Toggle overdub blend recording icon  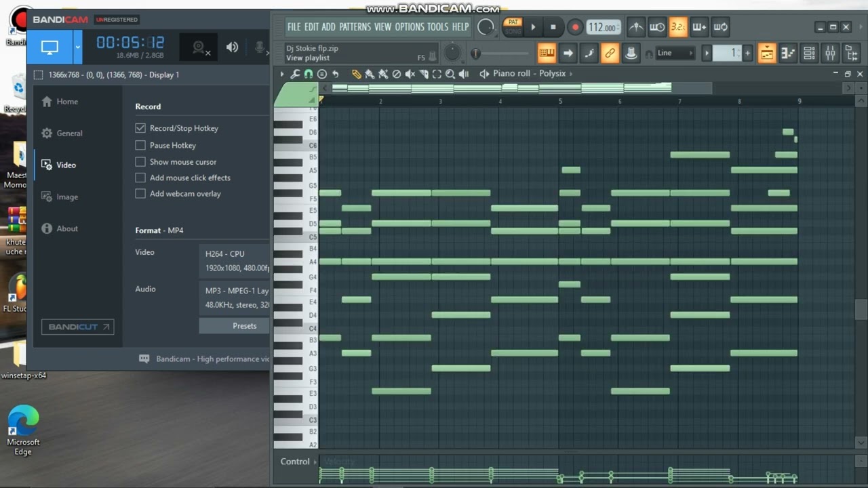pyautogui.click(x=699, y=27)
